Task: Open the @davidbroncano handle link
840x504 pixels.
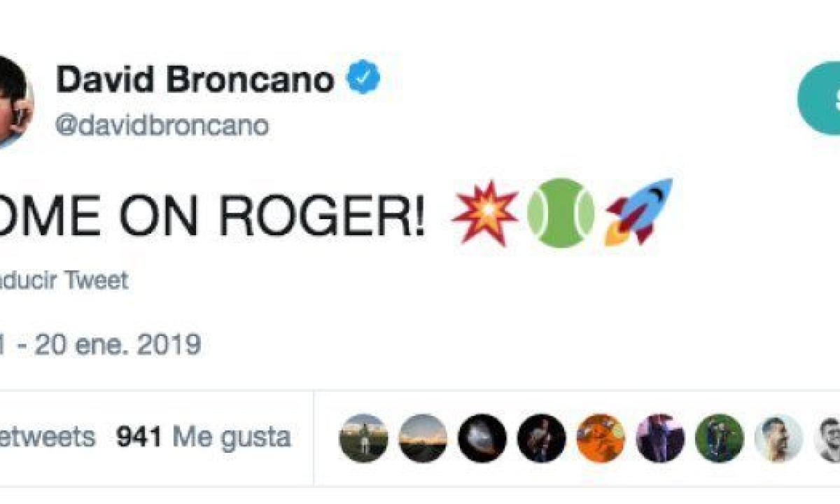Action: click(x=162, y=125)
